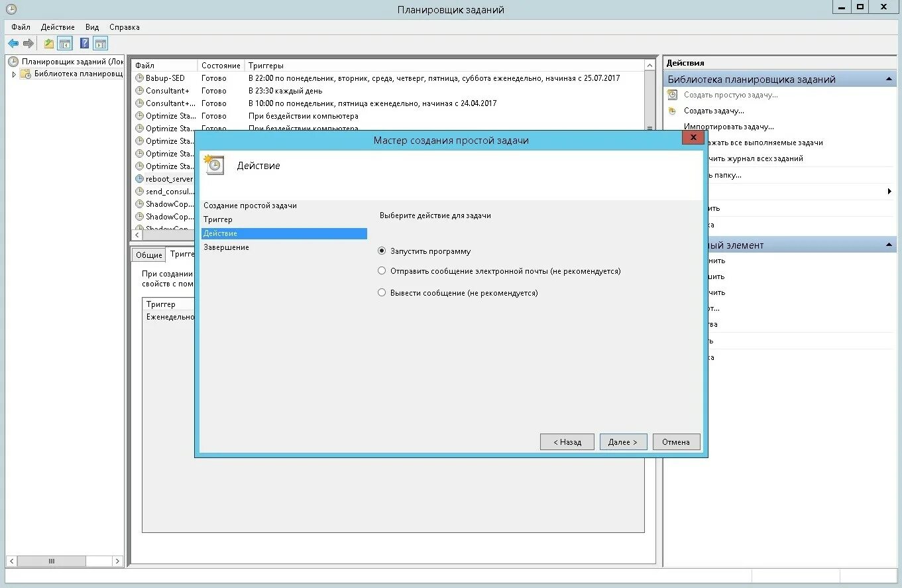Viewport: 902px width, 588px height.
Task: Click the root Планировщик заданий clock icon
Action: pyautogui.click(x=13, y=62)
